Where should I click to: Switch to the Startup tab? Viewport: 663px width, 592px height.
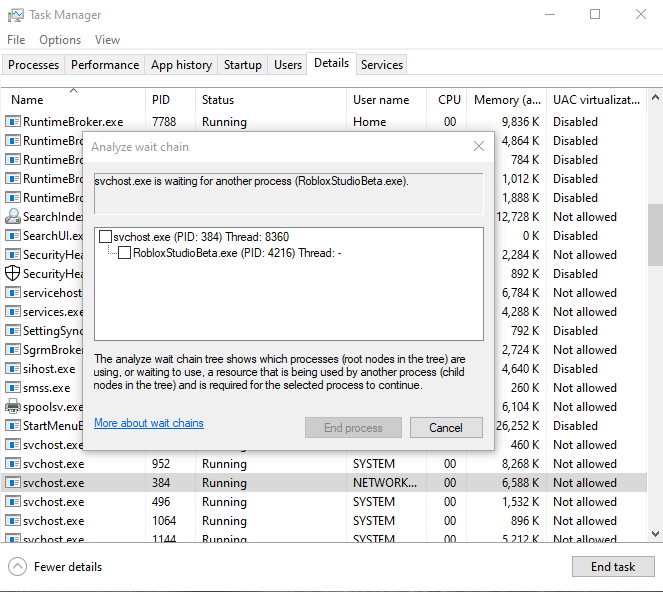(x=243, y=65)
